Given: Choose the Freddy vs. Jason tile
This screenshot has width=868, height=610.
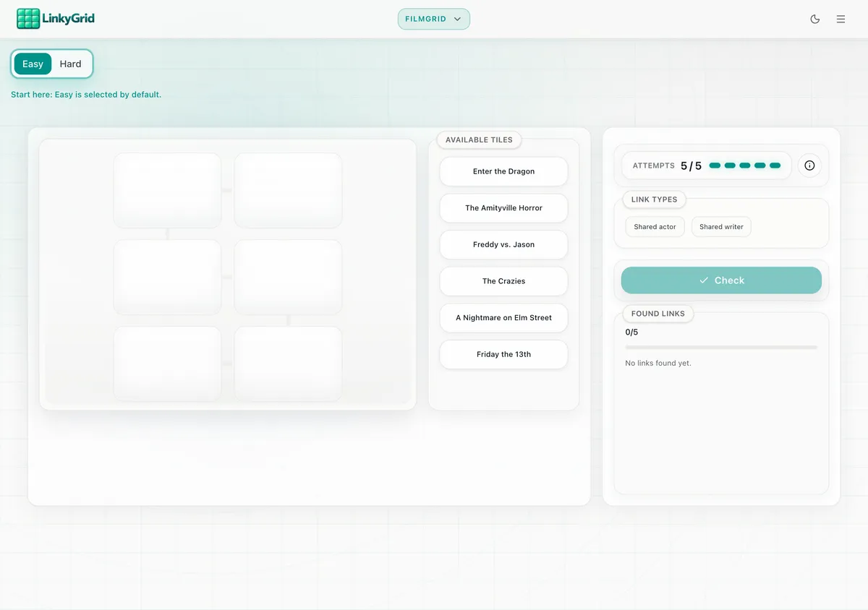Looking at the screenshot, I should pos(503,244).
